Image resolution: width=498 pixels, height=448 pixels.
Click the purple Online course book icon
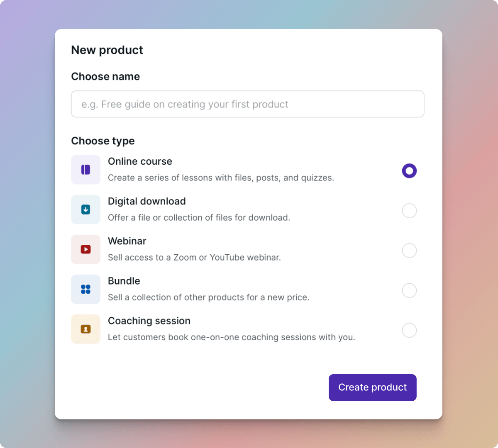click(85, 170)
